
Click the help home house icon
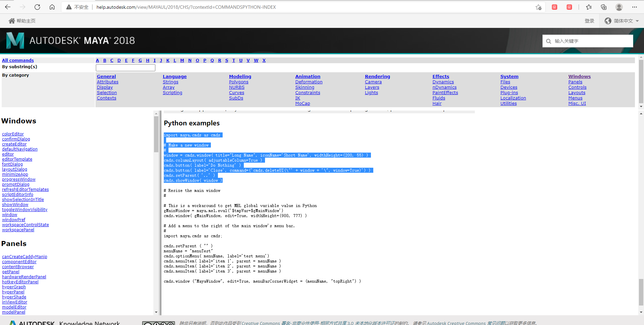pyautogui.click(x=12, y=21)
